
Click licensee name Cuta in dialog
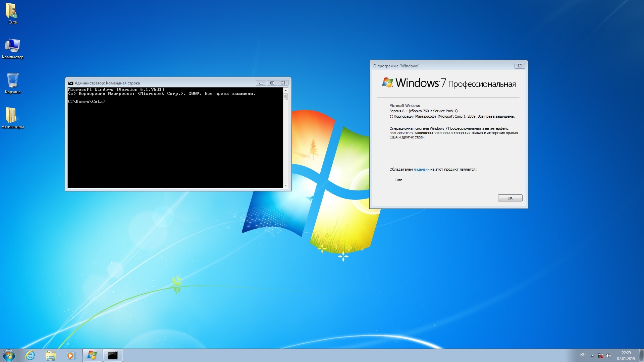click(x=398, y=180)
